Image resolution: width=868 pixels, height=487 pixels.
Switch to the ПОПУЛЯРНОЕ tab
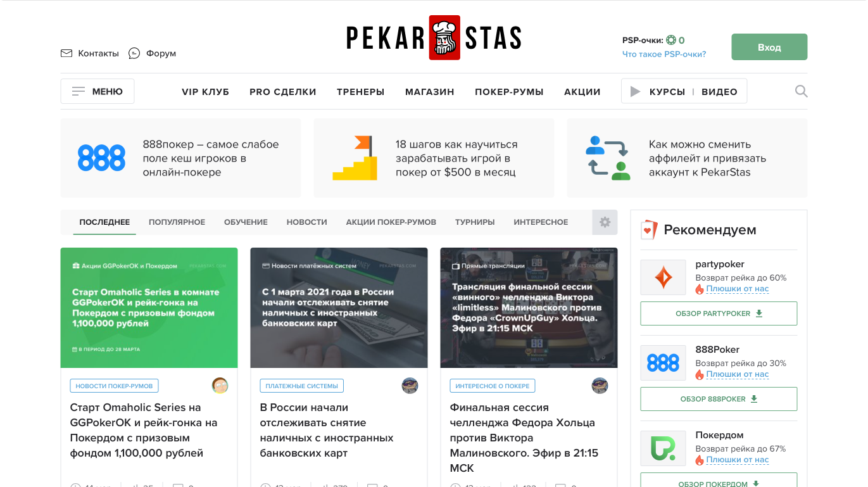tap(177, 222)
